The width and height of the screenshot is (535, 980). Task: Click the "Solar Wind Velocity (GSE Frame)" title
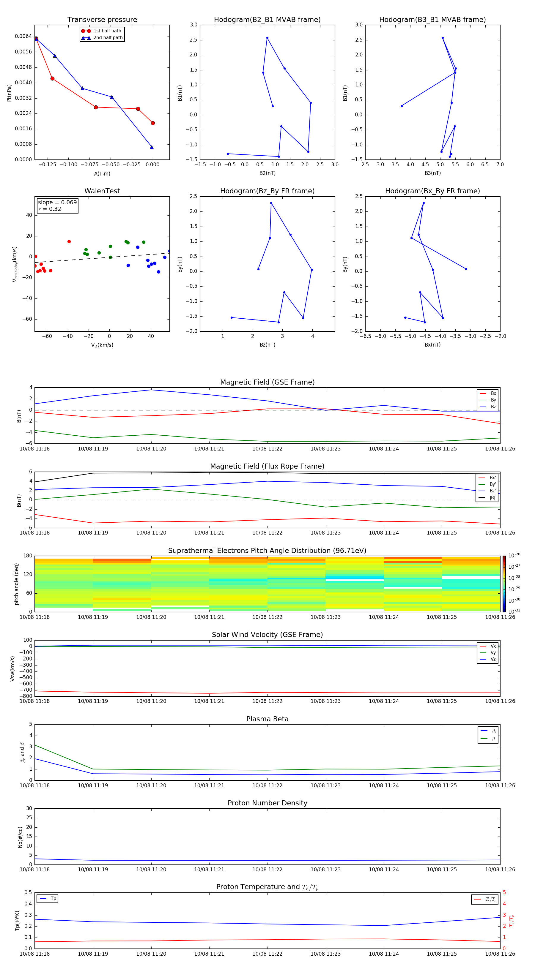[267, 635]
